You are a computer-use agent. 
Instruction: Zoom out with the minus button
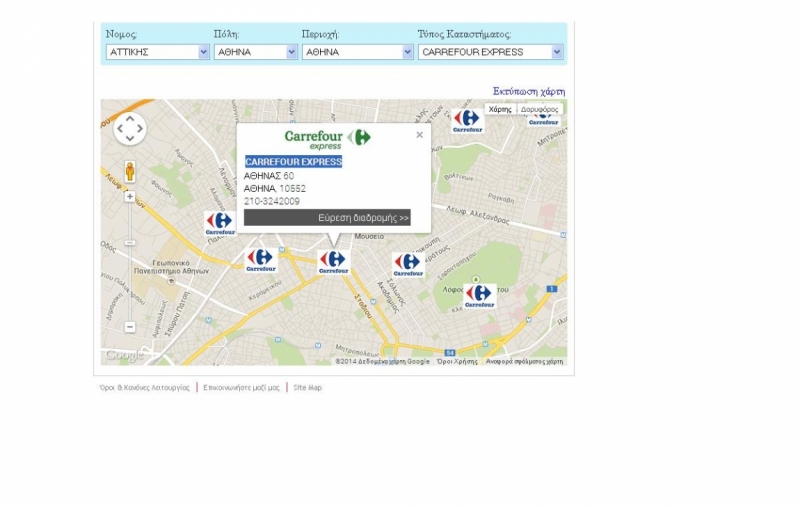[130, 326]
